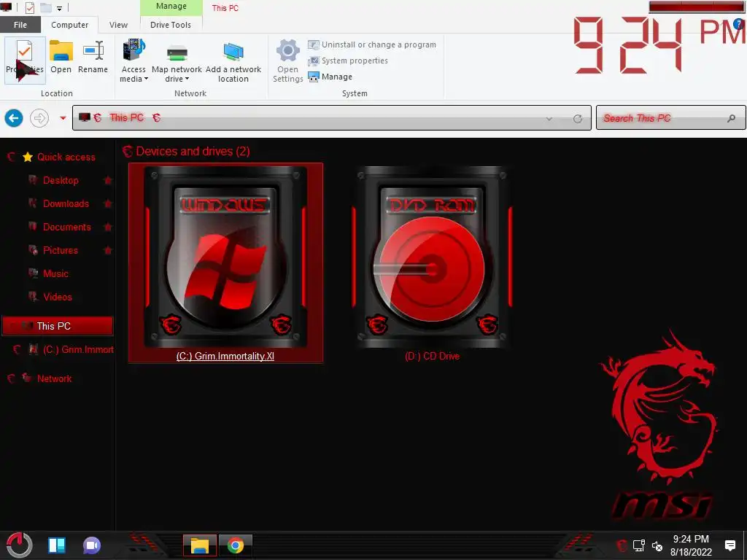Open the customize quick access toolbar arrow
This screenshot has width=747, height=560.
click(60, 8)
